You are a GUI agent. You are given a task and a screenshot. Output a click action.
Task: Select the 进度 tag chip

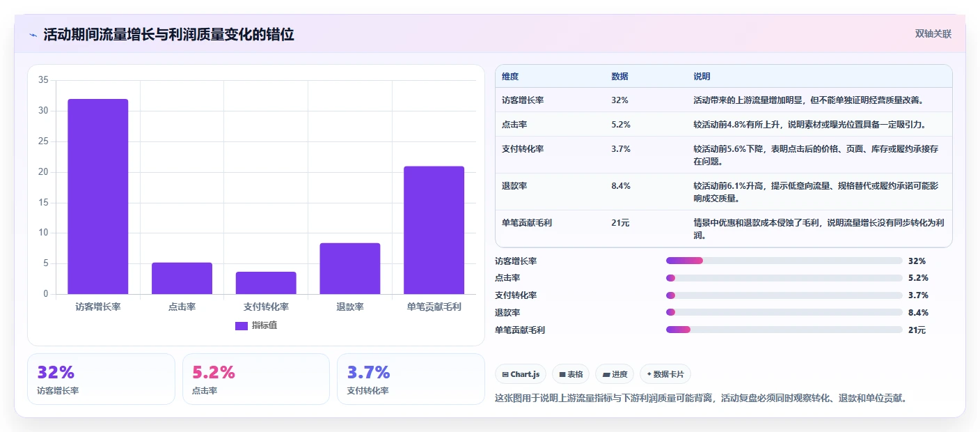click(615, 374)
